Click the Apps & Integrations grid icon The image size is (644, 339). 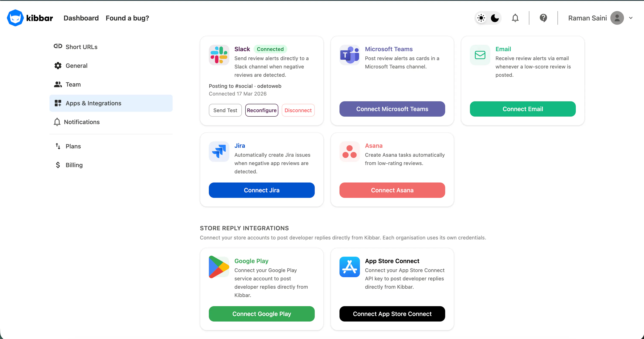(58, 103)
